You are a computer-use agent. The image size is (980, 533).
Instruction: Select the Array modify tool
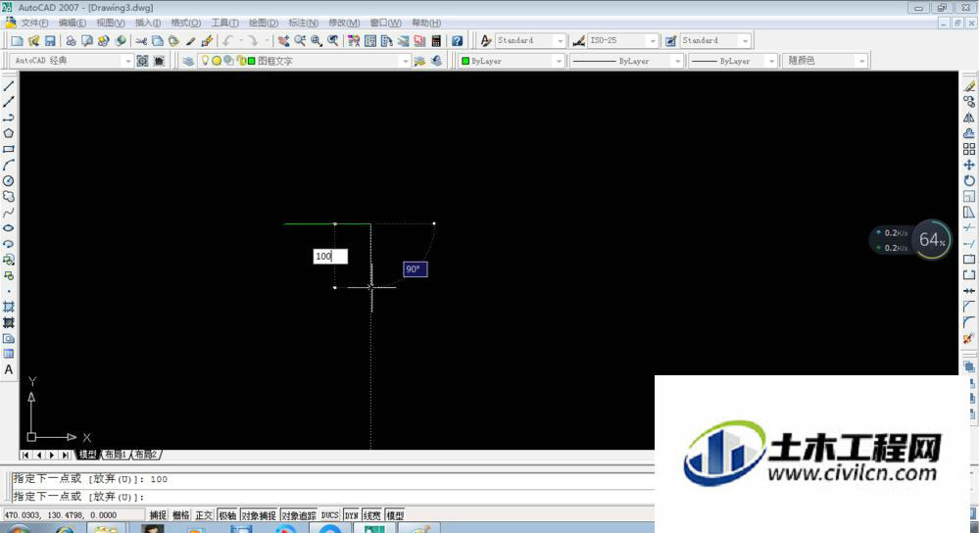[x=969, y=149]
